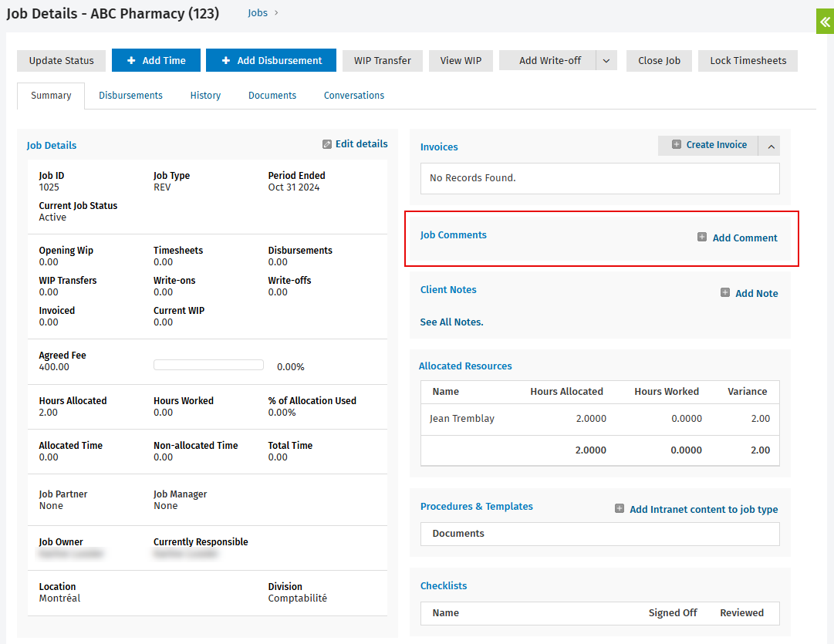
Task: Click the plus icon beside Add Comment
Action: [702, 238]
